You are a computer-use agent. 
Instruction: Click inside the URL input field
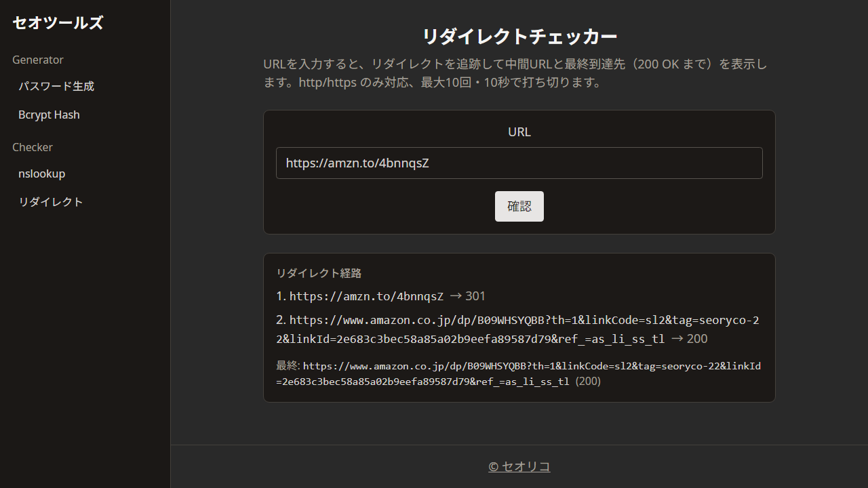click(519, 163)
